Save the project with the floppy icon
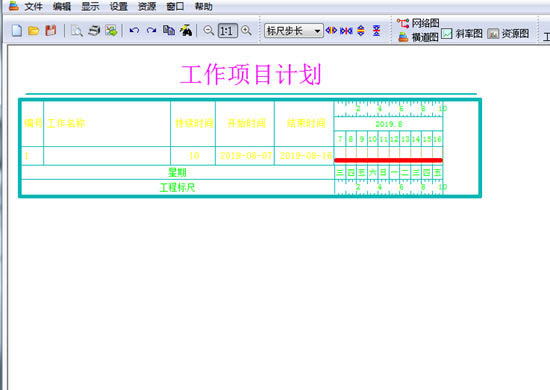This screenshot has height=390, width=550. click(51, 31)
